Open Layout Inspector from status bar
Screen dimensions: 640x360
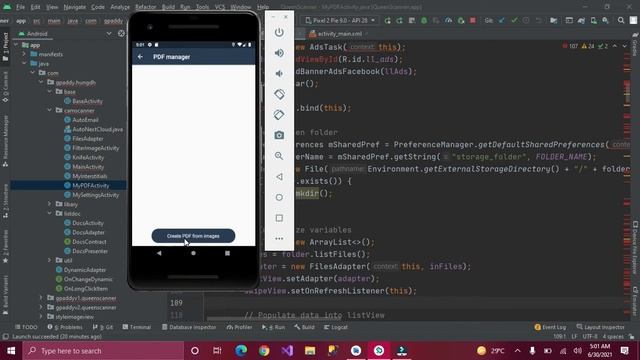[x=600, y=327]
